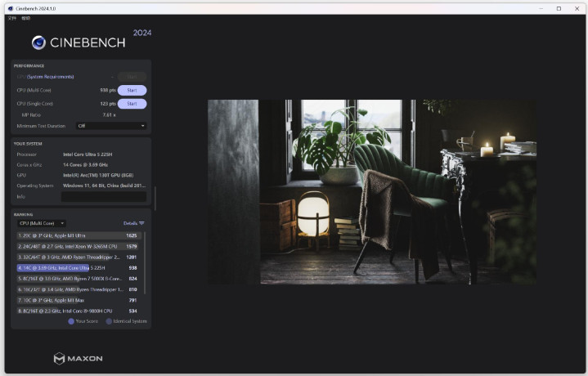Minimize the Cinebench window
The height and width of the screenshot is (376, 588).
(539, 8)
